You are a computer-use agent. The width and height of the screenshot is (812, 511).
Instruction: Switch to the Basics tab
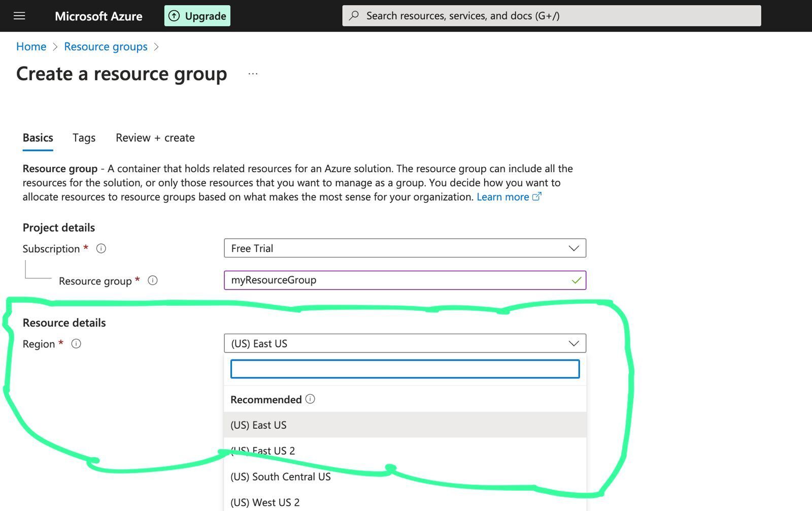(x=38, y=138)
